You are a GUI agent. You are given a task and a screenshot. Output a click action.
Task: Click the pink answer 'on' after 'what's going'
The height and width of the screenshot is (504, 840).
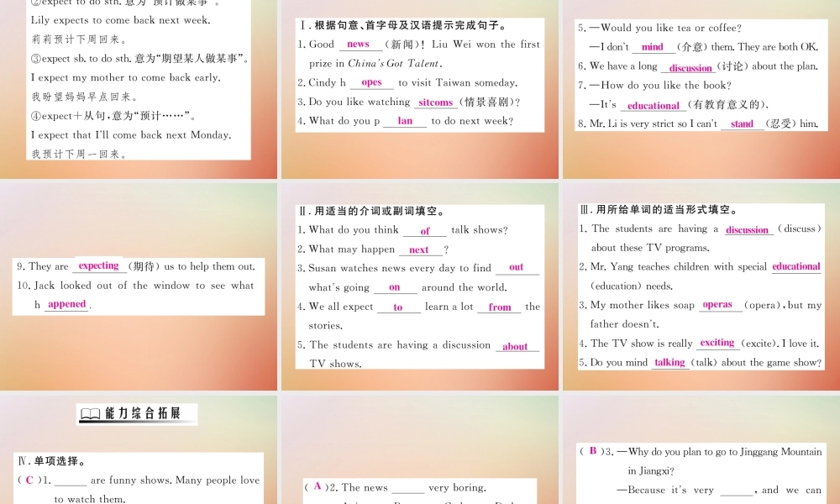pyautogui.click(x=394, y=287)
